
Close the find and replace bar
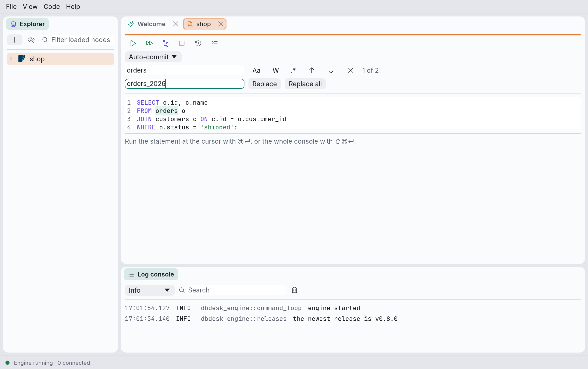[350, 71]
